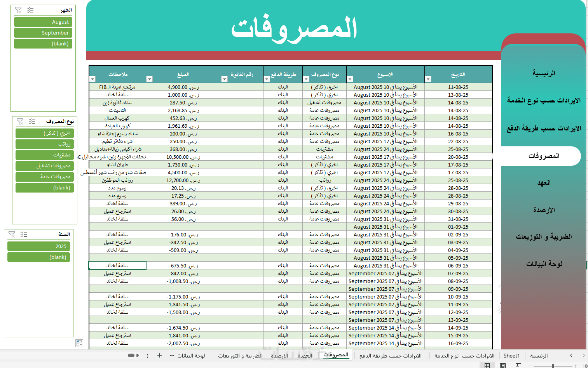This screenshot has height=368, width=588.
Task: Open the نوع المصروف column filter dropdown
Action: click(x=306, y=79)
